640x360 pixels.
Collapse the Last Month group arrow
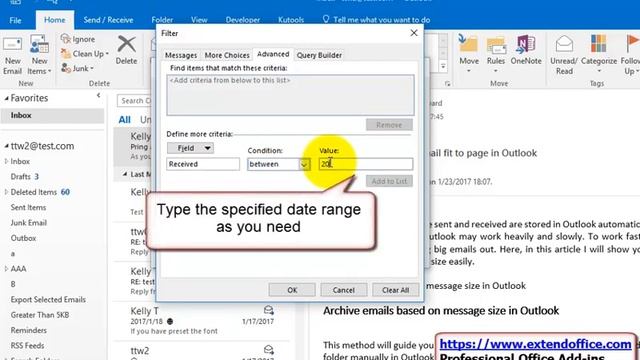tap(125, 174)
